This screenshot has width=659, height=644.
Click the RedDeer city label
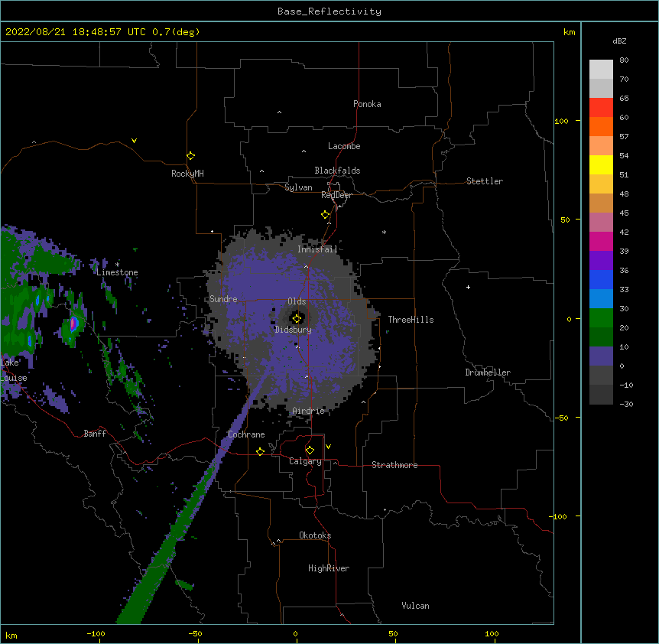coord(336,195)
